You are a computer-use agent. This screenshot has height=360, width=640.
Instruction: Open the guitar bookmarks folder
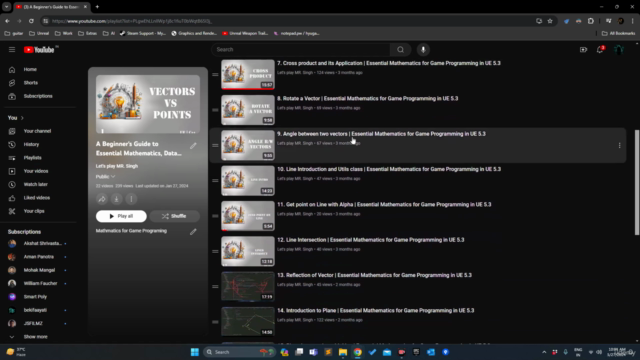coord(13,33)
